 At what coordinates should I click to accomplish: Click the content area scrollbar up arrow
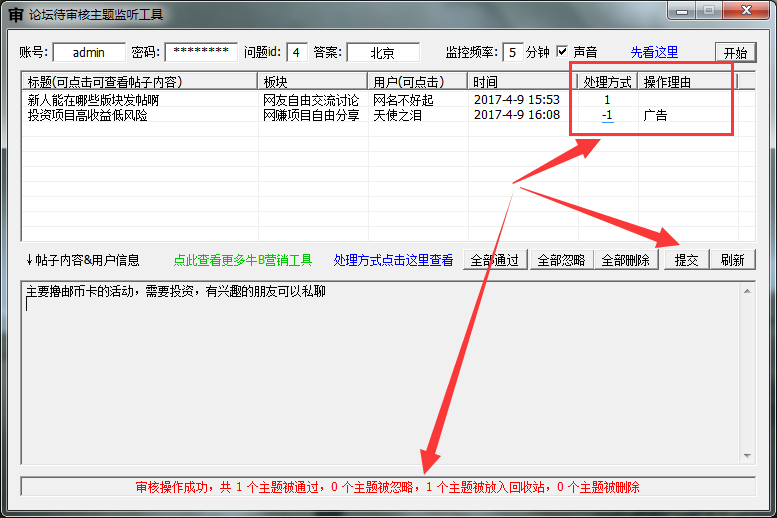(x=747, y=291)
